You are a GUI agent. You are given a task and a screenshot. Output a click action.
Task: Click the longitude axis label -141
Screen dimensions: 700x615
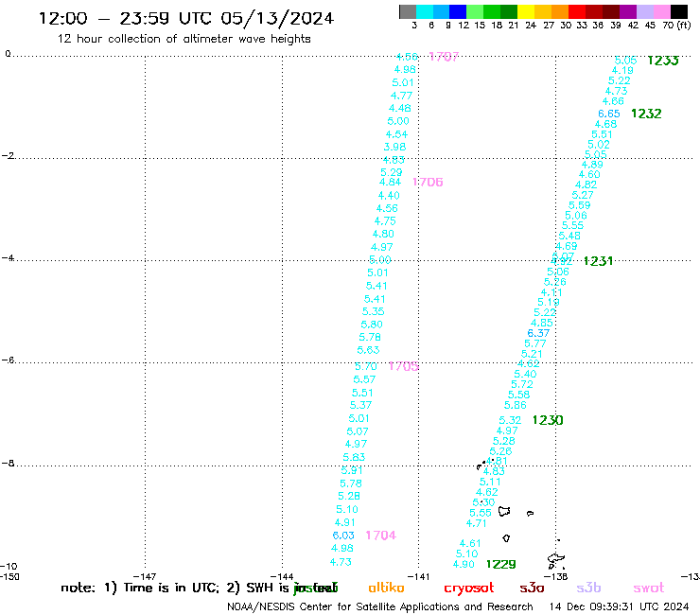(x=419, y=576)
